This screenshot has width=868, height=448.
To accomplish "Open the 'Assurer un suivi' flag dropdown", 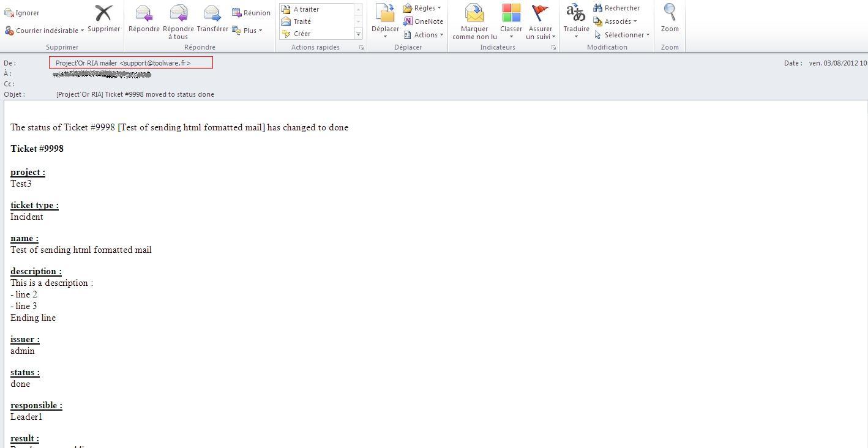I will coord(541,22).
